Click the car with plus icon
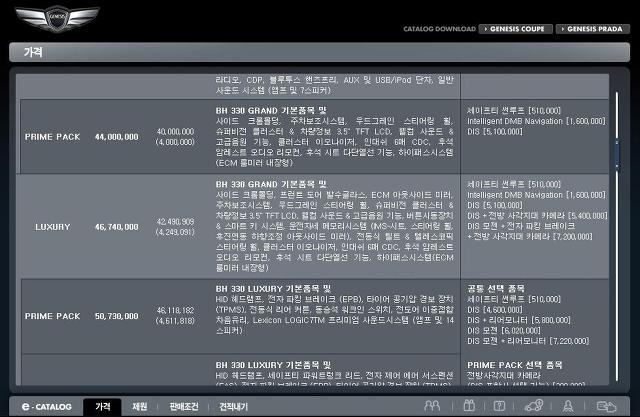Viewport: 640px width, 417px height. (x=533, y=406)
